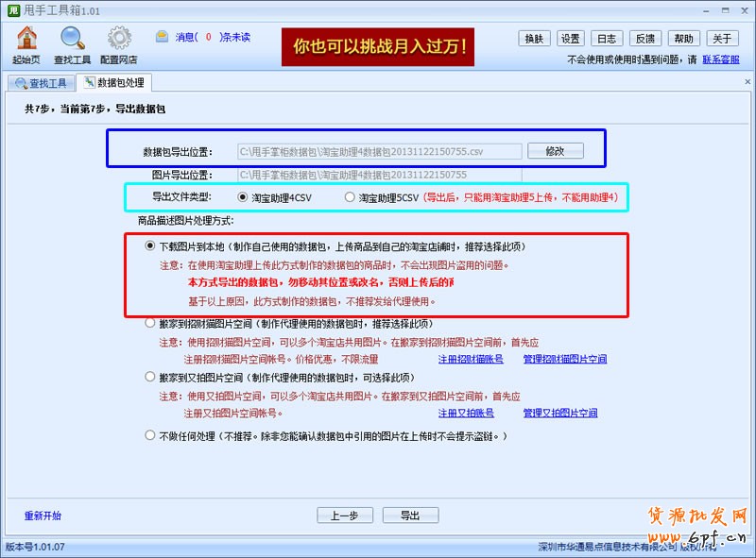756x558 pixels.
Task: Click the 关于 about button
Action: pyautogui.click(x=722, y=38)
